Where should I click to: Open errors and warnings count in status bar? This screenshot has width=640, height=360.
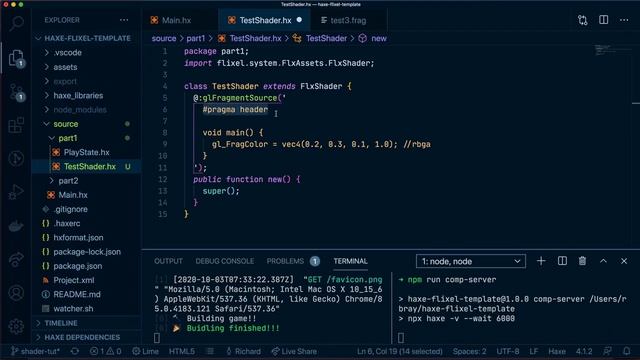click(x=106, y=351)
